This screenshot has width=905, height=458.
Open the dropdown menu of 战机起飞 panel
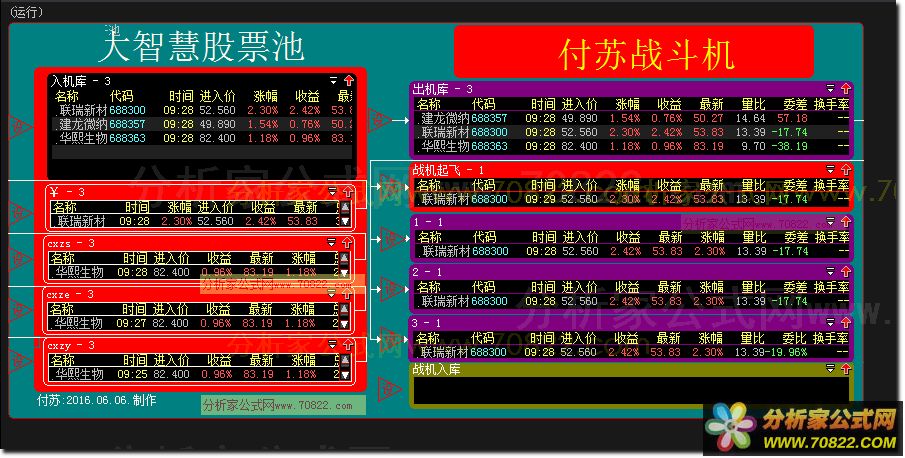(x=831, y=169)
